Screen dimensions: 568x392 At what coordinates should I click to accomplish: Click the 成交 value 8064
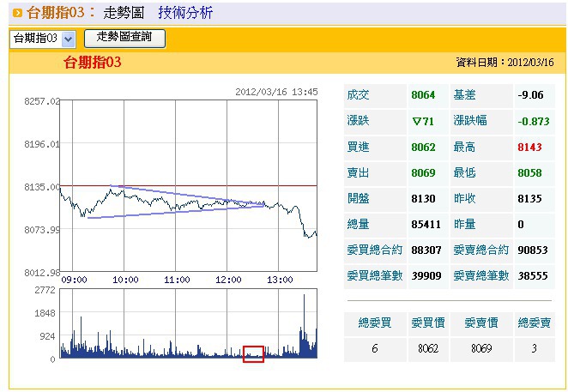423,95
